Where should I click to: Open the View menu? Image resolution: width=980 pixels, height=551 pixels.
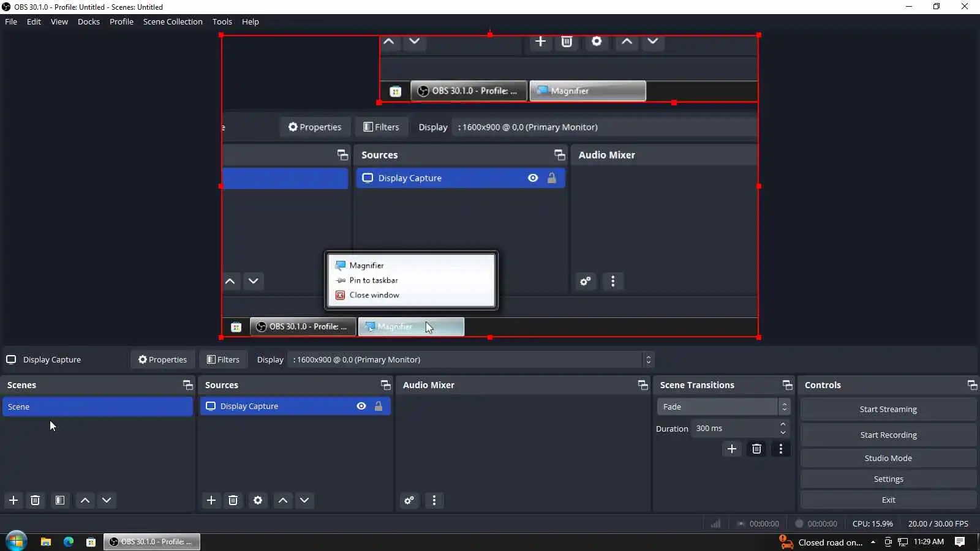[x=59, y=21]
